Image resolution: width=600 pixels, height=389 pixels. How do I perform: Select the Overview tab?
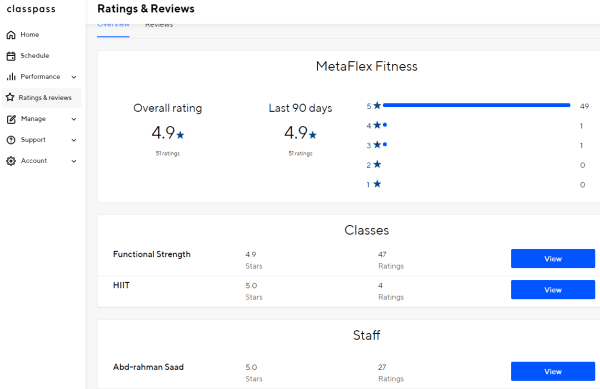113,27
